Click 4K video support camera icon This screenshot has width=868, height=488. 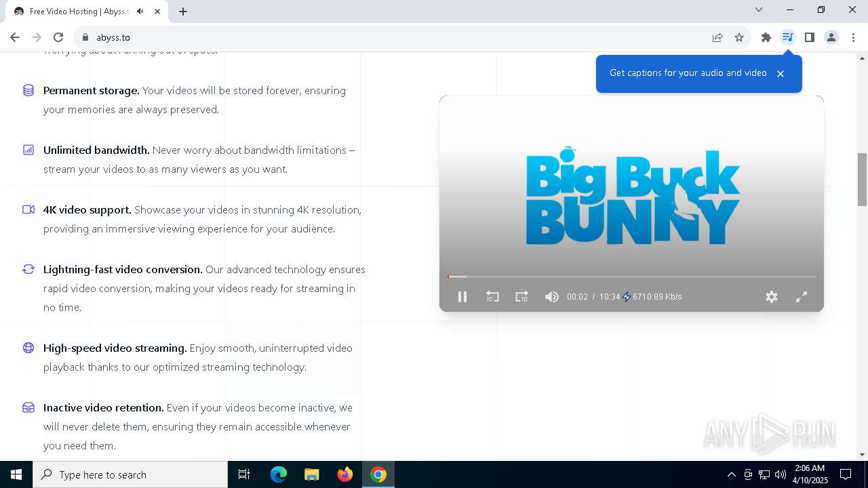pyautogui.click(x=28, y=209)
